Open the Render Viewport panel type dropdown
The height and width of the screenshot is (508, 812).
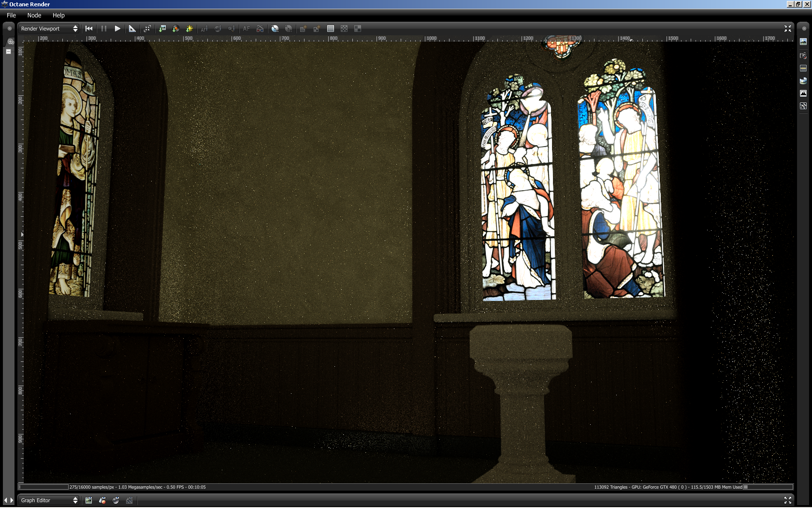coord(49,29)
